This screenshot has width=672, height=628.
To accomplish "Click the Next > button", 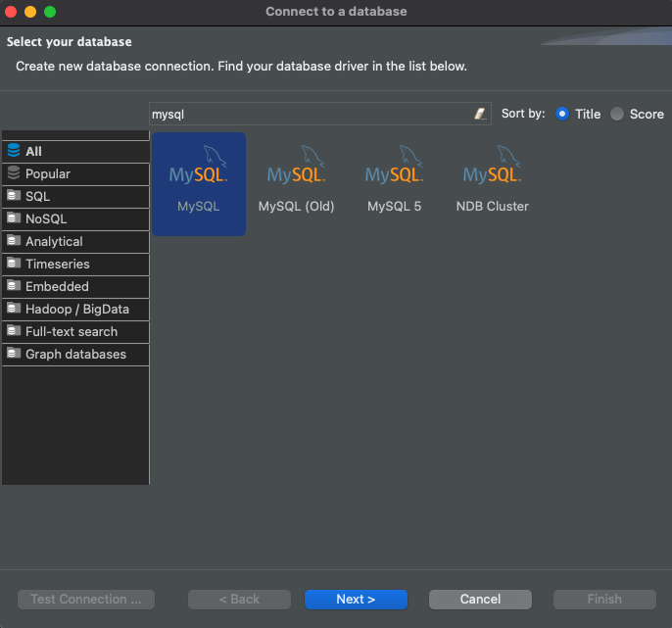I will 356,600.
